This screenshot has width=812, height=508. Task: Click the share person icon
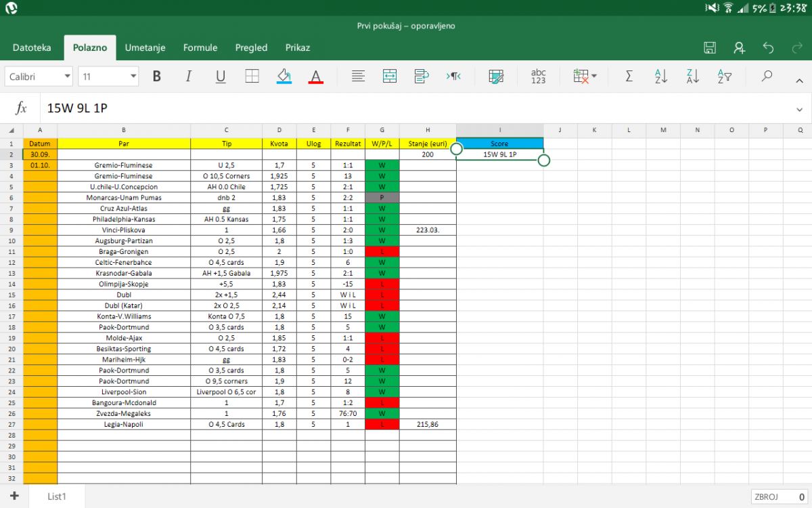(x=740, y=47)
